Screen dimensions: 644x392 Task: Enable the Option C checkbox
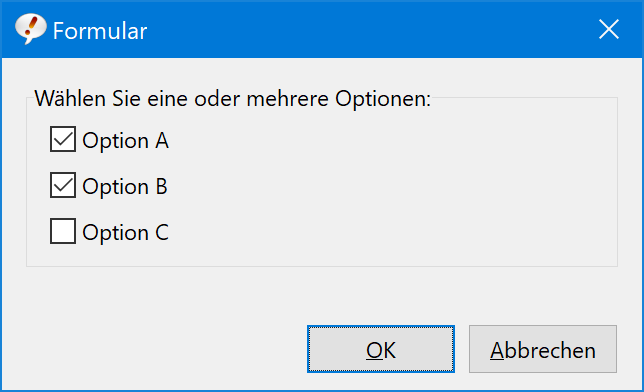point(63,231)
